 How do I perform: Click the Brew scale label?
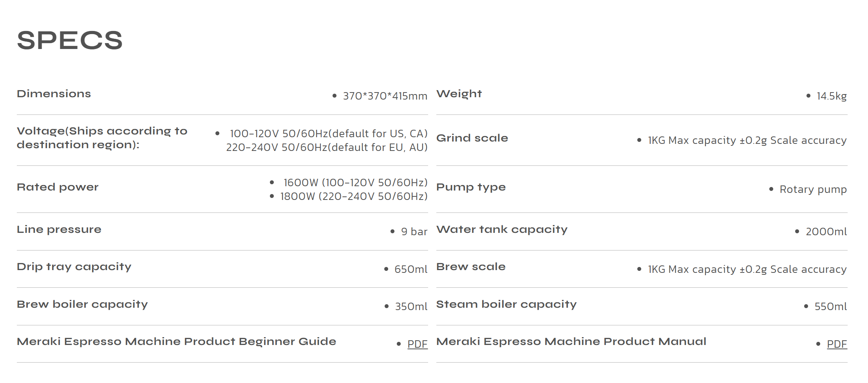(x=471, y=267)
